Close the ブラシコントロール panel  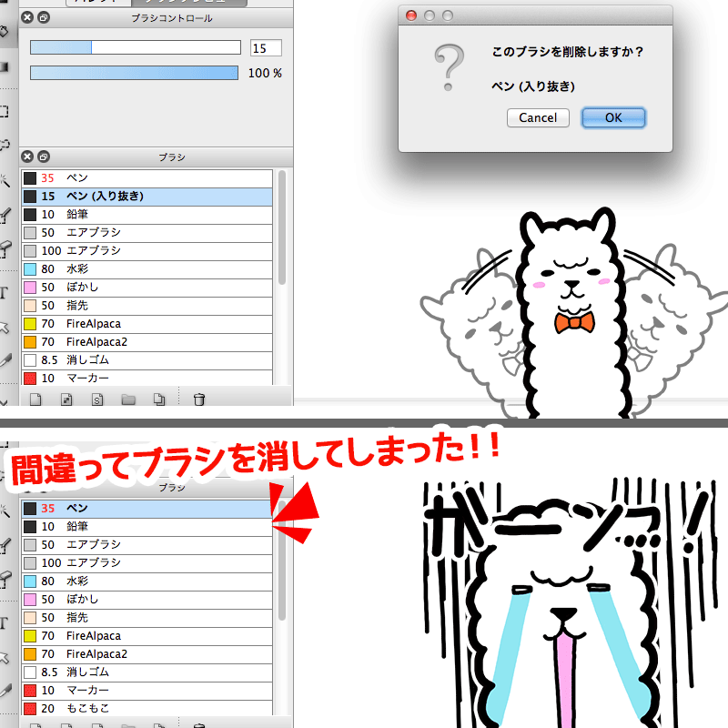[x=26, y=16]
